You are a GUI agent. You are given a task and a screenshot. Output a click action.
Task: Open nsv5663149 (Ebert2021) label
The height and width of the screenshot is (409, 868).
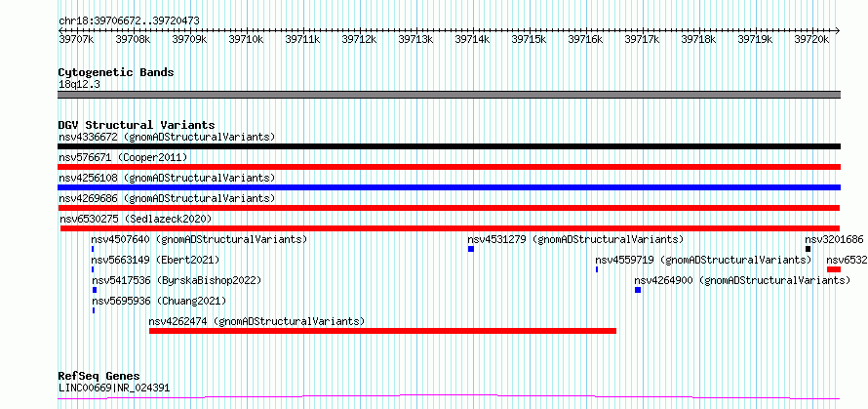[155, 260]
